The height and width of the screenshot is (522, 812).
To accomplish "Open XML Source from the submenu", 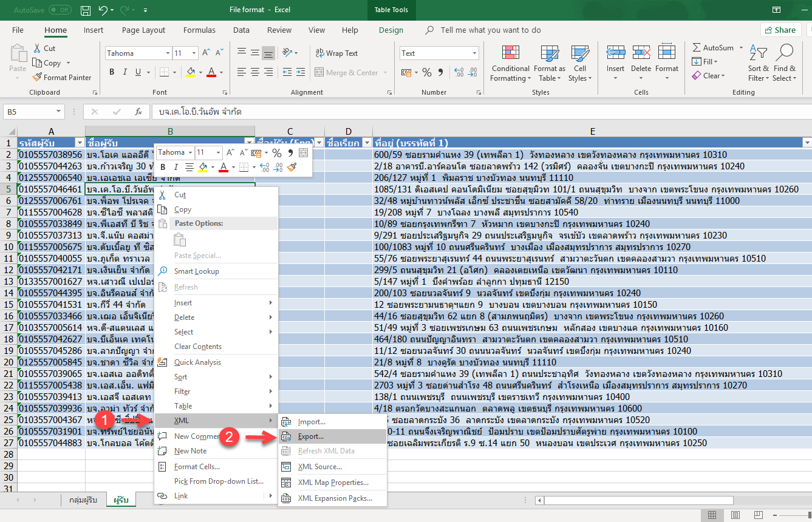I will (x=320, y=467).
